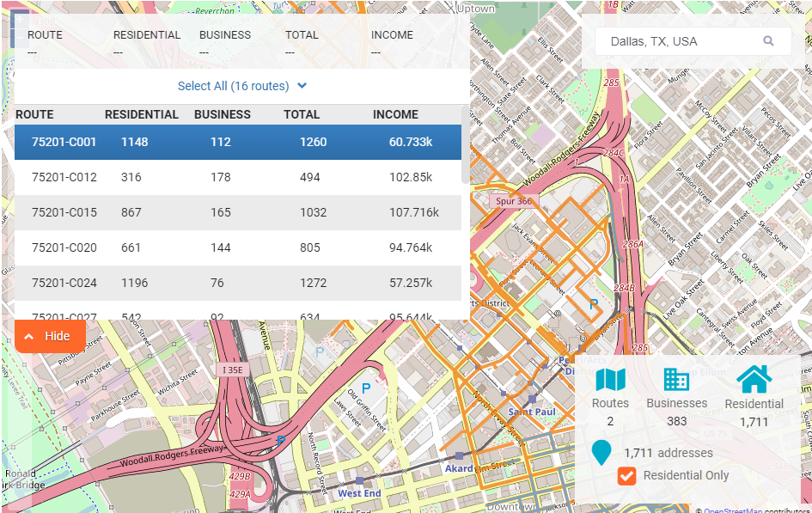Select route 75201-C024 in the table
The width and height of the screenshot is (812, 513).
click(238, 283)
